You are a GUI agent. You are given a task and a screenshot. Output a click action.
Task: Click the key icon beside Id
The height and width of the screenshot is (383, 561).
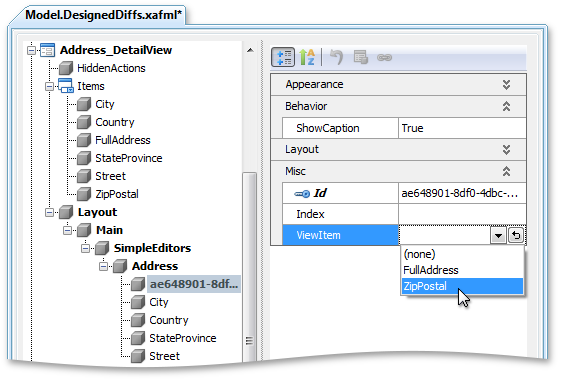coord(302,194)
